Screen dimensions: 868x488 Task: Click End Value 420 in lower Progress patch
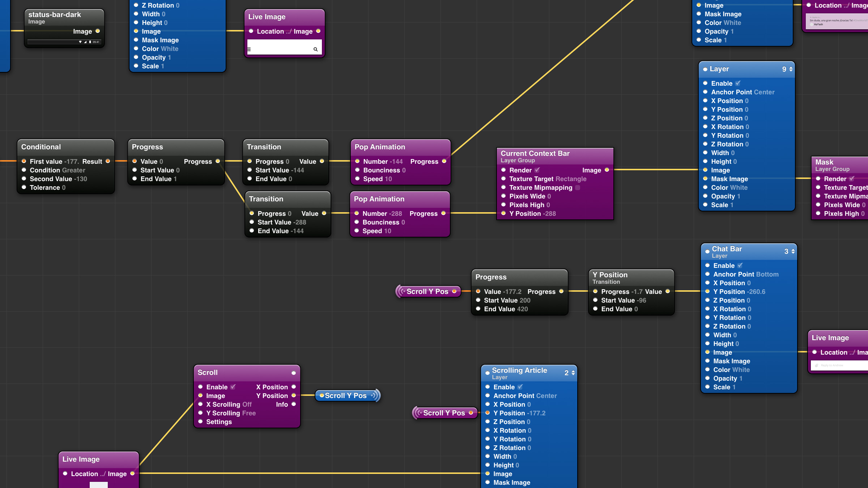pyautogui.click(x=506, y=309)
